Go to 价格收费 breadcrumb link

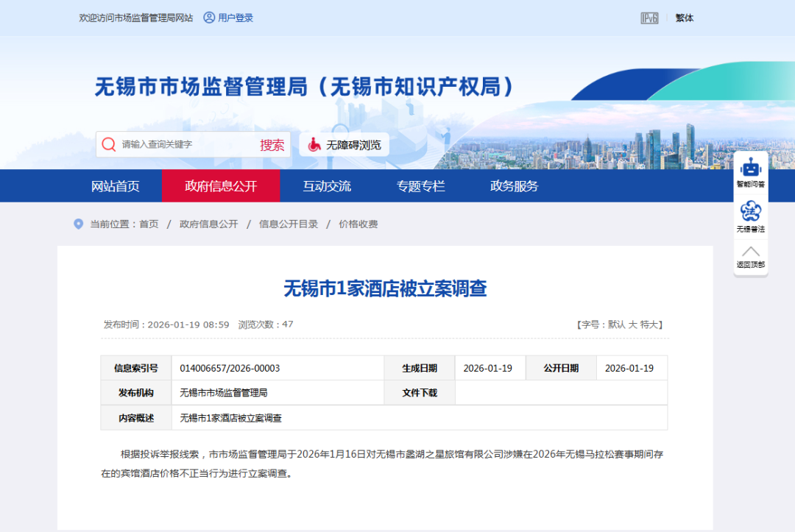[x=358, y=224]
